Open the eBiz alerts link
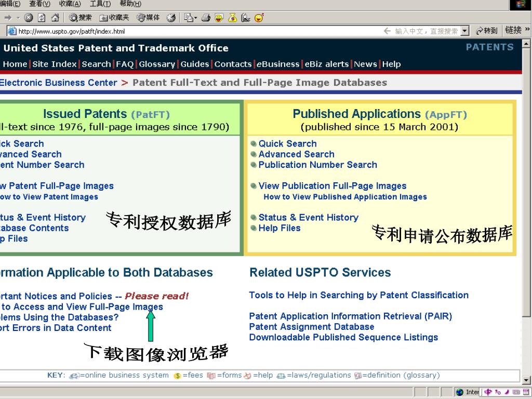 click(327, 64)
